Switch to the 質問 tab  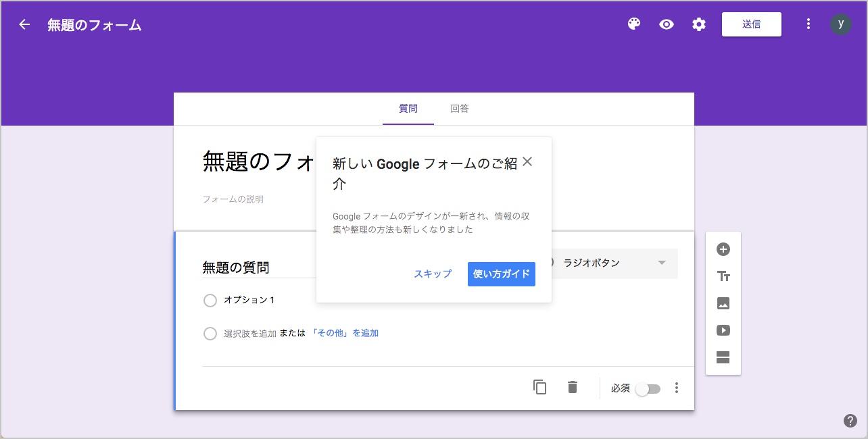(408, 109)
